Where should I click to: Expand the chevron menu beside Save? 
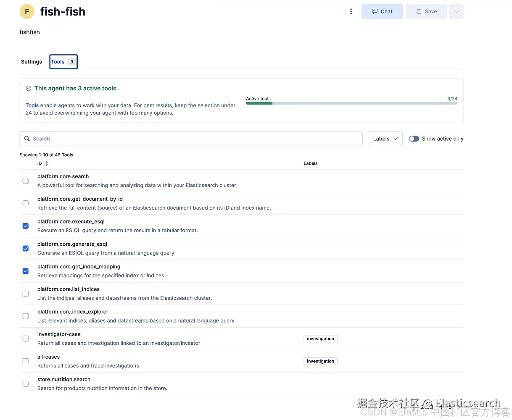(456, 11)
